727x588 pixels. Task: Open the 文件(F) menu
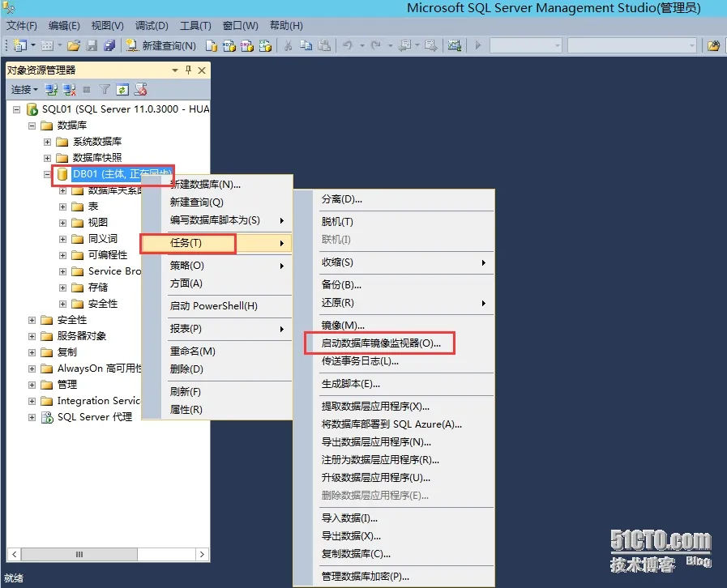(22, 25)
